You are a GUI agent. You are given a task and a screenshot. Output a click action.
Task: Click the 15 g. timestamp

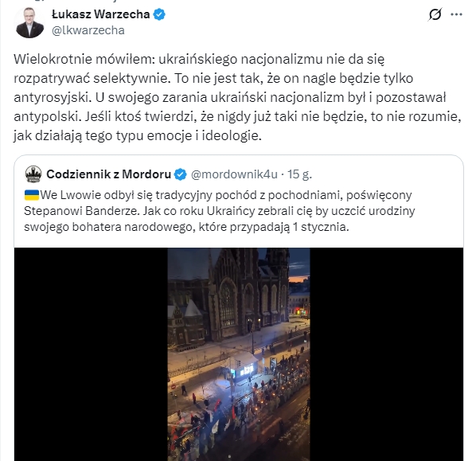(x=299, y=174)
